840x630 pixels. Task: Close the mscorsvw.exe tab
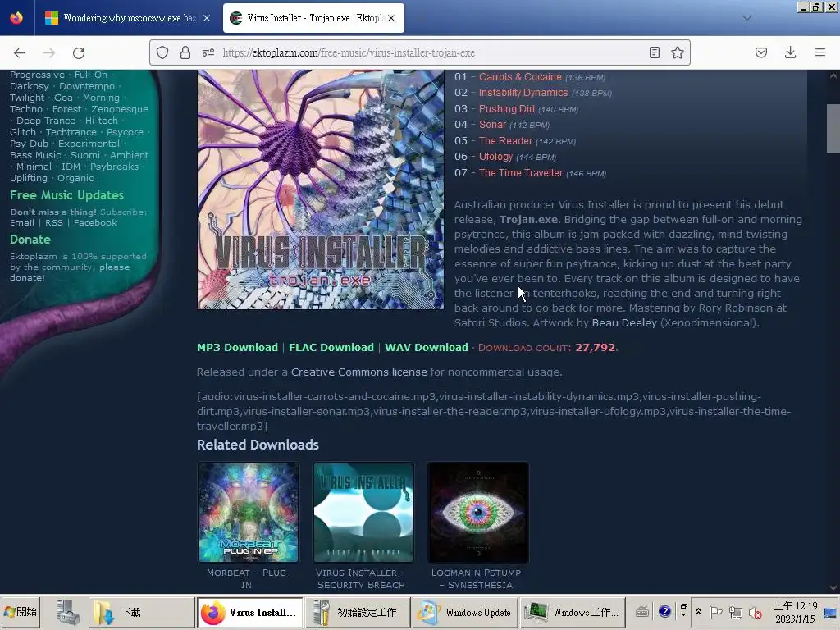coord(207,18)
